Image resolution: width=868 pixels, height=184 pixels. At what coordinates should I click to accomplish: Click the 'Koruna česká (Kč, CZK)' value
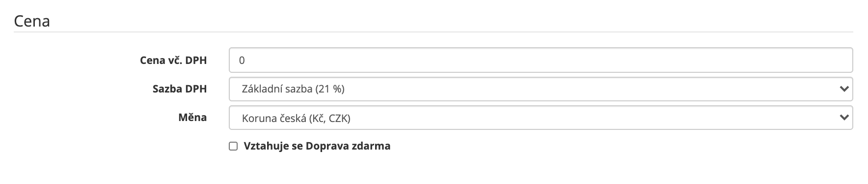point(296,118)
